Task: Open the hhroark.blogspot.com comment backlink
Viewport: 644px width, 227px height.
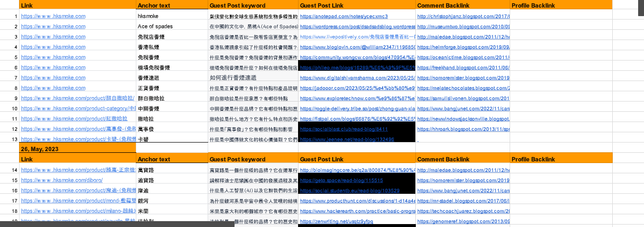Action: coord(463,129)
